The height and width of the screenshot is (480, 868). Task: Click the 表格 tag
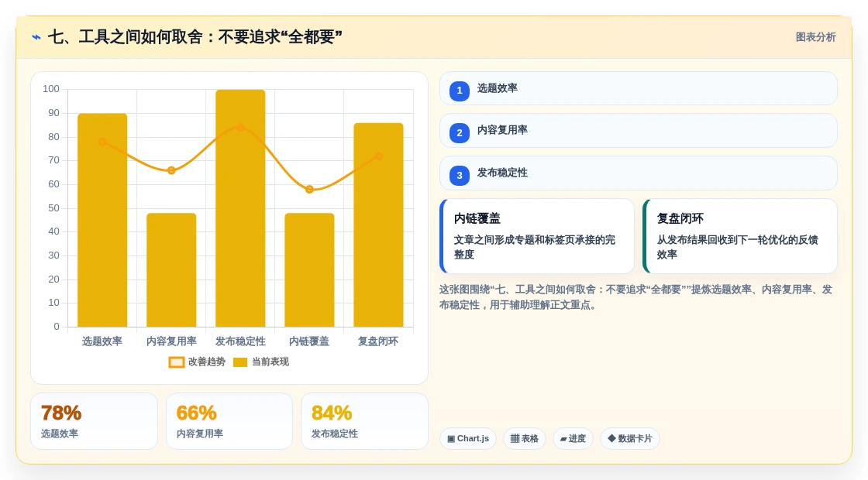click(x=524, y=438)
